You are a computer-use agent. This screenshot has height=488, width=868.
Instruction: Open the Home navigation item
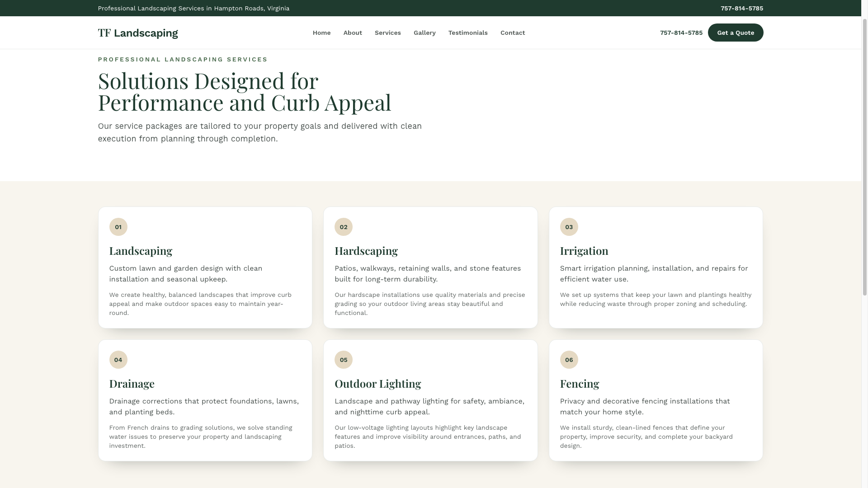point(321,33)
